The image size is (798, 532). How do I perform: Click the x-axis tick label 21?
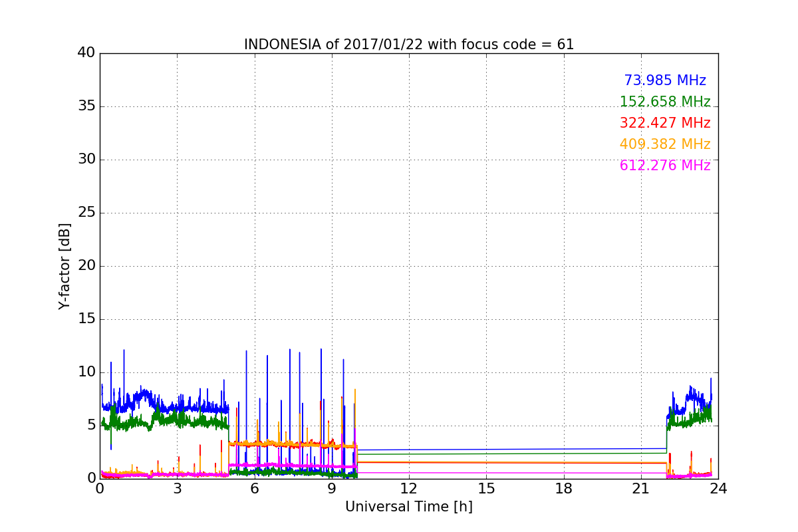tap(641, 489)
